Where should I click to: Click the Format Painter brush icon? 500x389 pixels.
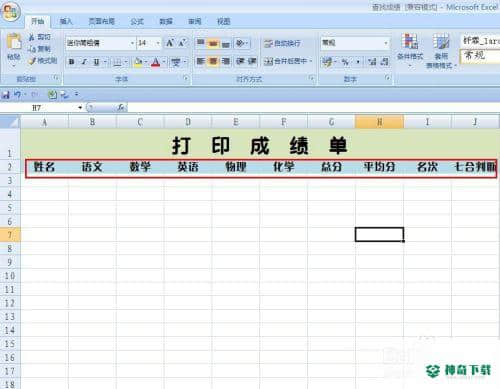point(32,61)
